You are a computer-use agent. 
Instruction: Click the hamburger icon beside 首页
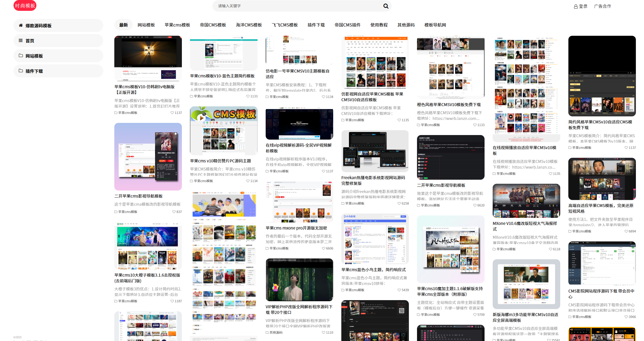tap(21, 41)
